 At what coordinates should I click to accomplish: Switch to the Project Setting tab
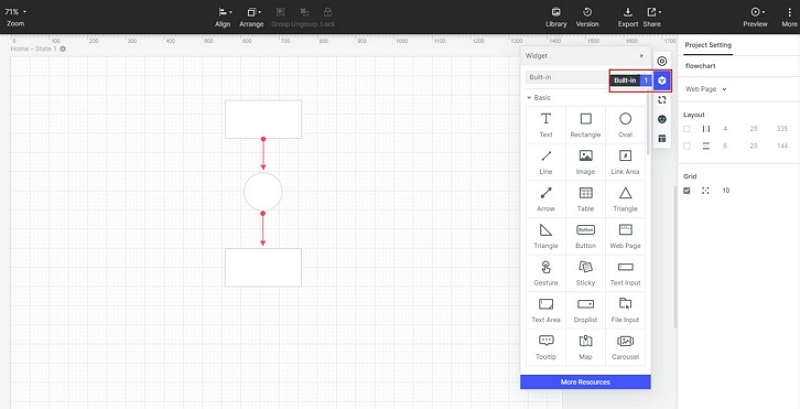coord(708,45)
